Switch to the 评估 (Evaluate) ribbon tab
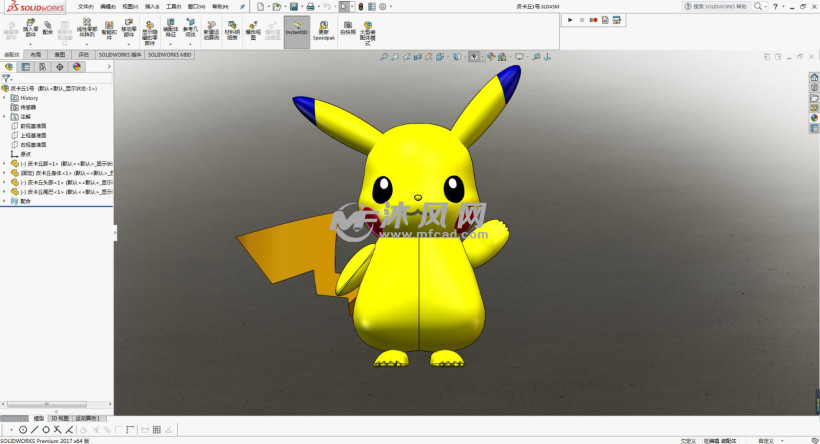 click(84, 54)
